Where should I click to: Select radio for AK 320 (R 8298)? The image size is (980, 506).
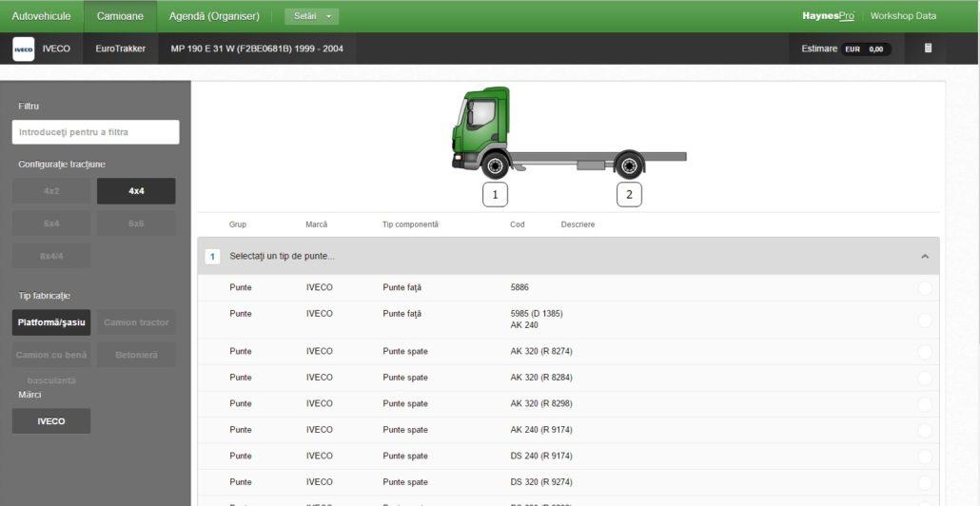click(x=925, y=404)
